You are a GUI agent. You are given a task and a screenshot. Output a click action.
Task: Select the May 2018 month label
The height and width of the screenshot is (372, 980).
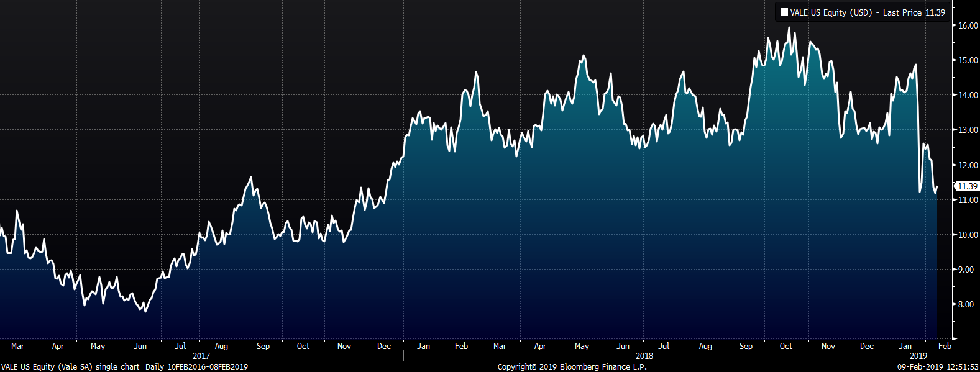[582, 347]
